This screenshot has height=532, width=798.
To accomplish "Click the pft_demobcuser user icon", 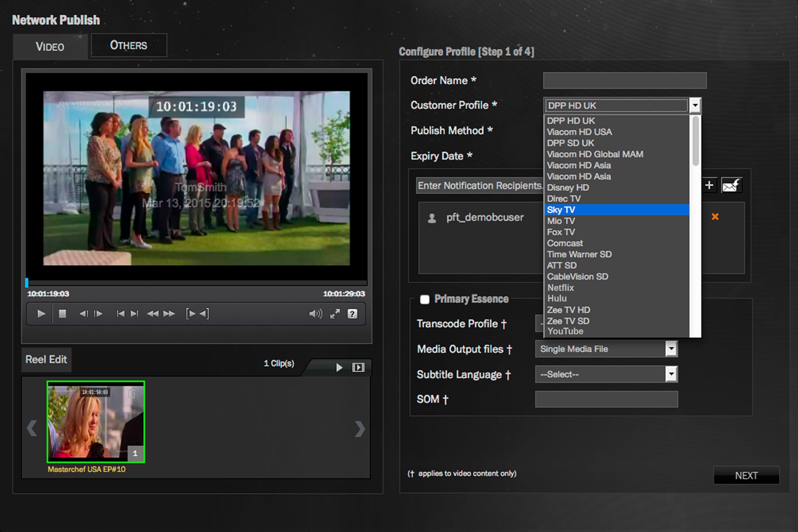I will [x=432, y=218].
